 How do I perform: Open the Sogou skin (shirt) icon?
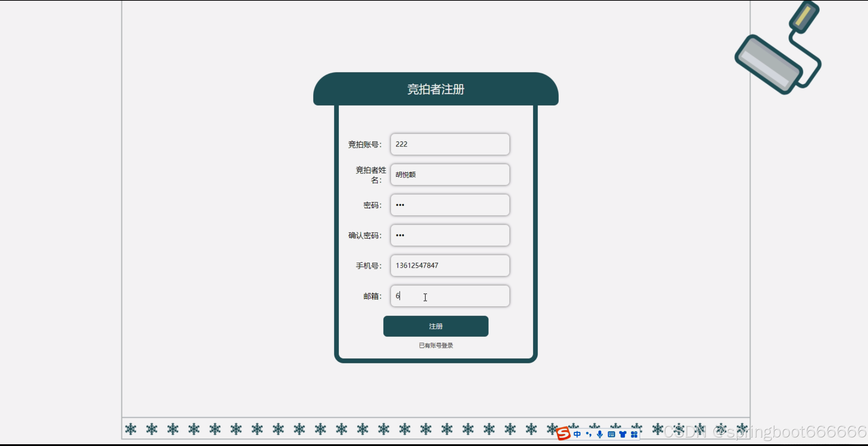(x=623, y=434)
